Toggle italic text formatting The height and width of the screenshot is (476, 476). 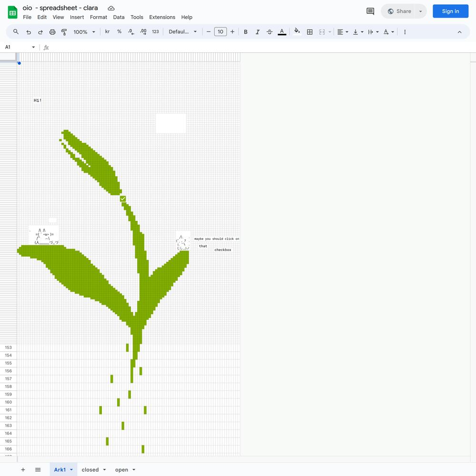coord(258,32)
